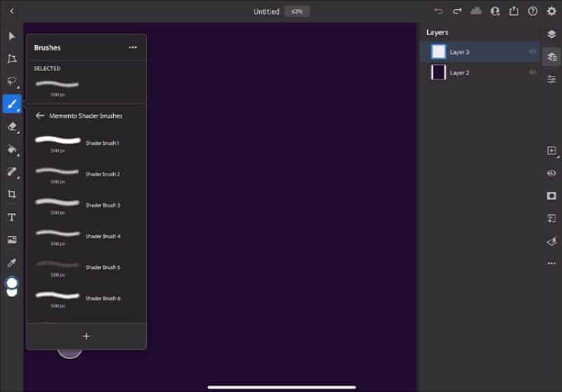The width and height of the screenshot is (562, 392).
Task: Select the Place Photo tool
Action: 12,240
